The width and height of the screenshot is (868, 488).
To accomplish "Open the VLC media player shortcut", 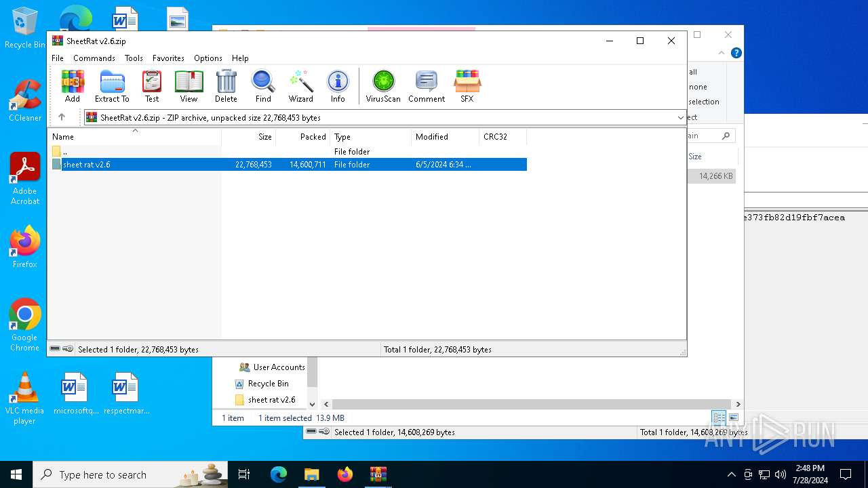I will (24, 399).
